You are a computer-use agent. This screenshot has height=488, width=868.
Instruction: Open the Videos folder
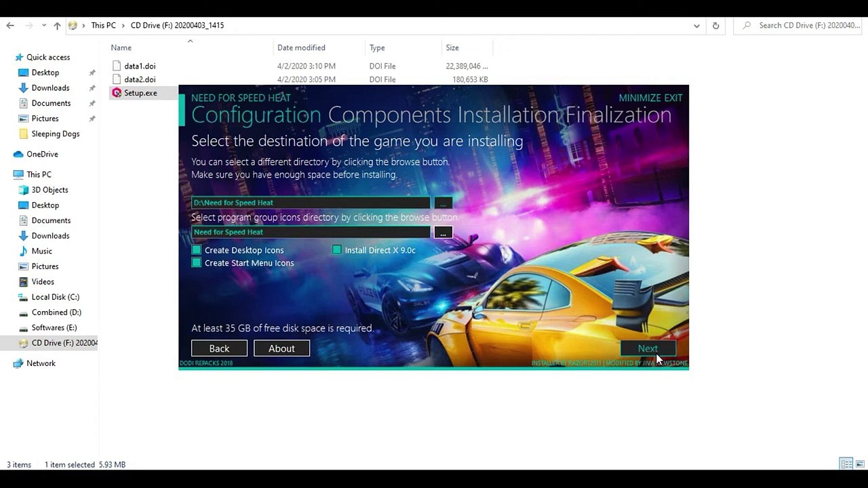(x=43, y=282)
